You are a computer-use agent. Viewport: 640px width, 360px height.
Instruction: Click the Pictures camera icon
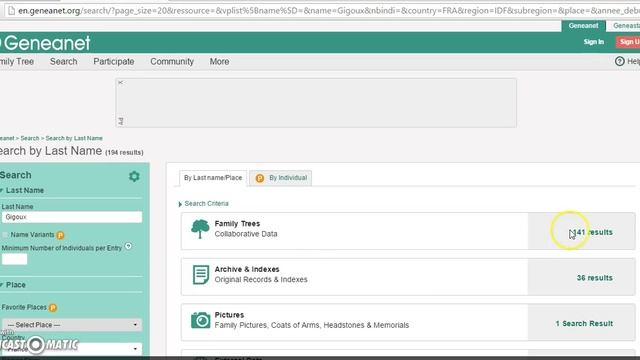[x=200, y=320]
